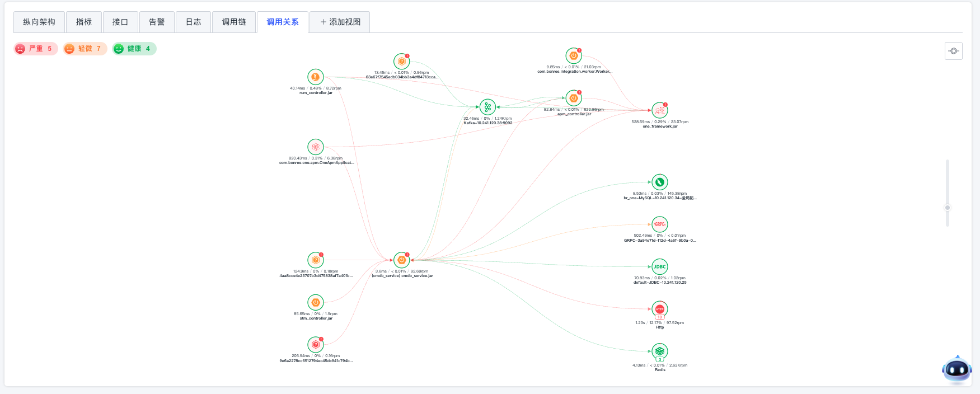The height and width of the screenshot is (394, 980).
Task: Select the cmdb_service.jar node icon
Action: [401, 260]
